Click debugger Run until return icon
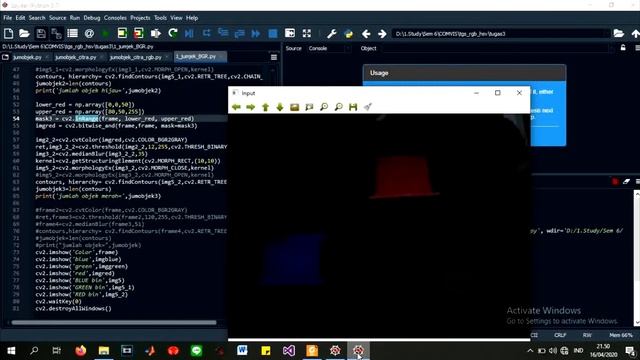Image resolution: width=640 pixels, height=360 pixels. pyautogui.click(x=239, y=33)
